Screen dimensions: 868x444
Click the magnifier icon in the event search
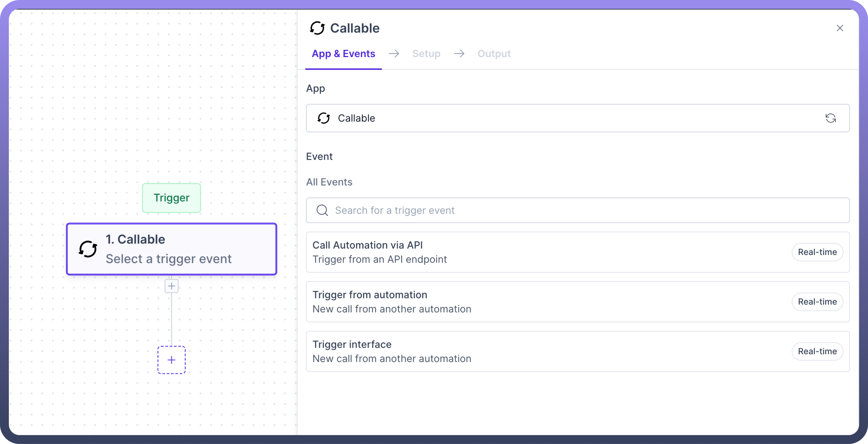(x=322, y=210)
